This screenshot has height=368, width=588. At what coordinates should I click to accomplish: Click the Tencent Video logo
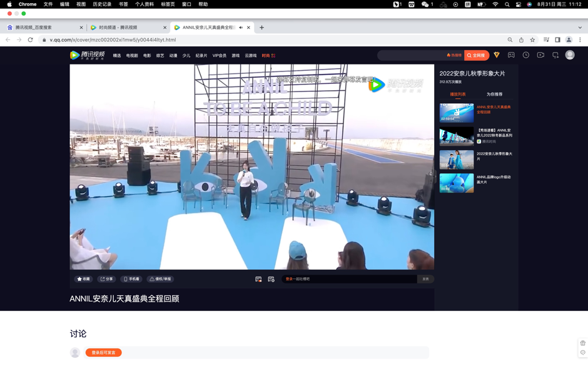point(88,55)
